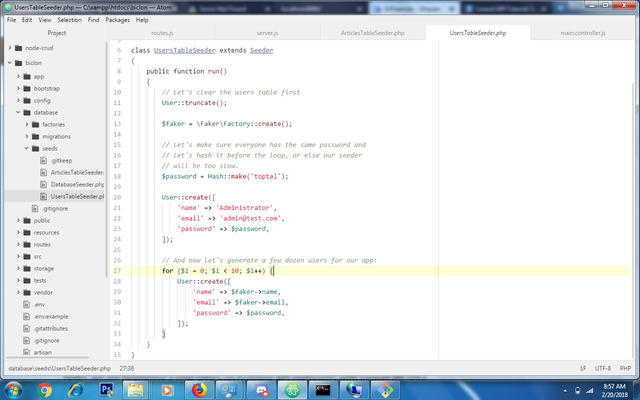This screenshot has width=640, height=400.
Task: Switch to the main.controller.js tab
Action: [x=583, y=33]
